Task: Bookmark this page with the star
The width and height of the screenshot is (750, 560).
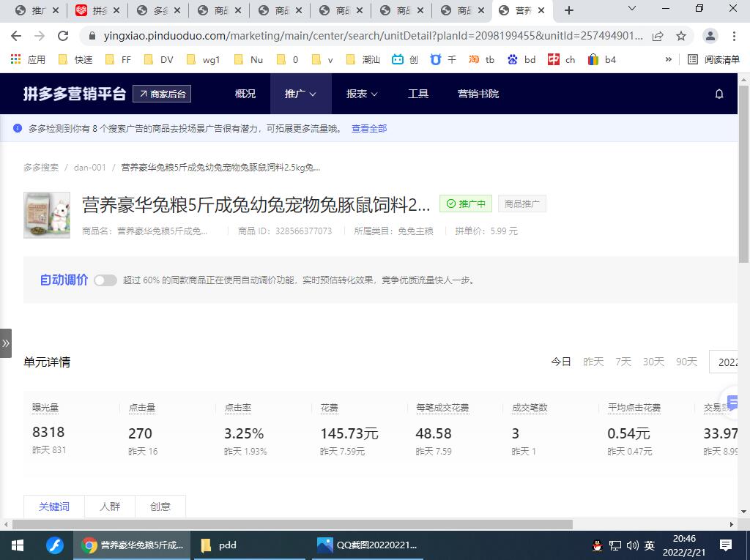Action: tap(681, 36)
